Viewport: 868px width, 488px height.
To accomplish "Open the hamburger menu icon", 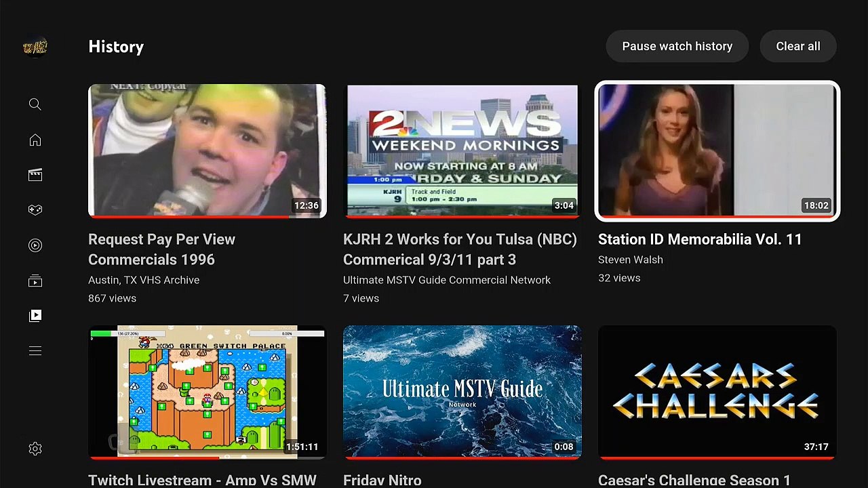I will click(x=35, y=351).
